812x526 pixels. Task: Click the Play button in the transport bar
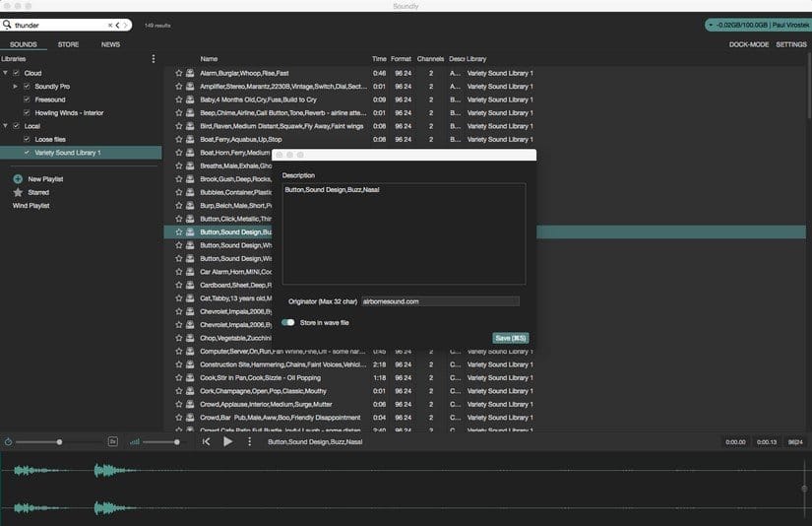pos(228,441)
